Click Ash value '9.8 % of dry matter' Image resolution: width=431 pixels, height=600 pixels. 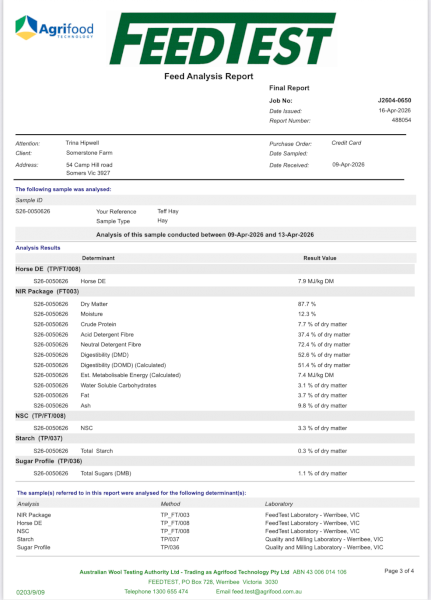[x=322, y=406]
